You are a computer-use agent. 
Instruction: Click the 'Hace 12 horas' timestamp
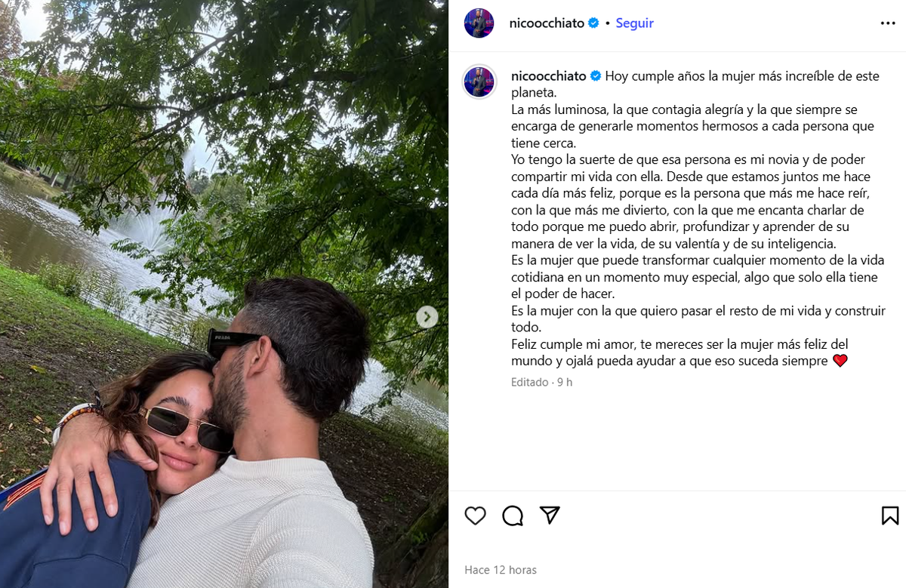(501, 570)
